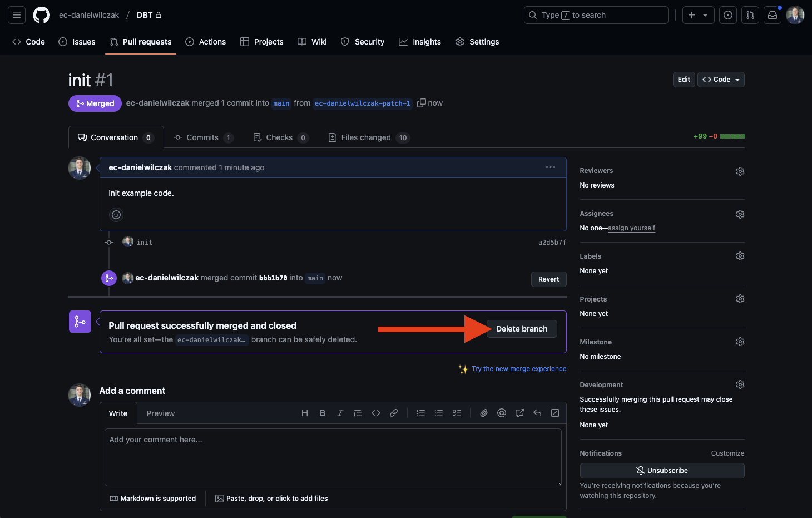Image resolution: width=812 pixels, height=518 pixels.
Task: Open ec-danielwilczak-patch-1 branch link
Action: 363,103
